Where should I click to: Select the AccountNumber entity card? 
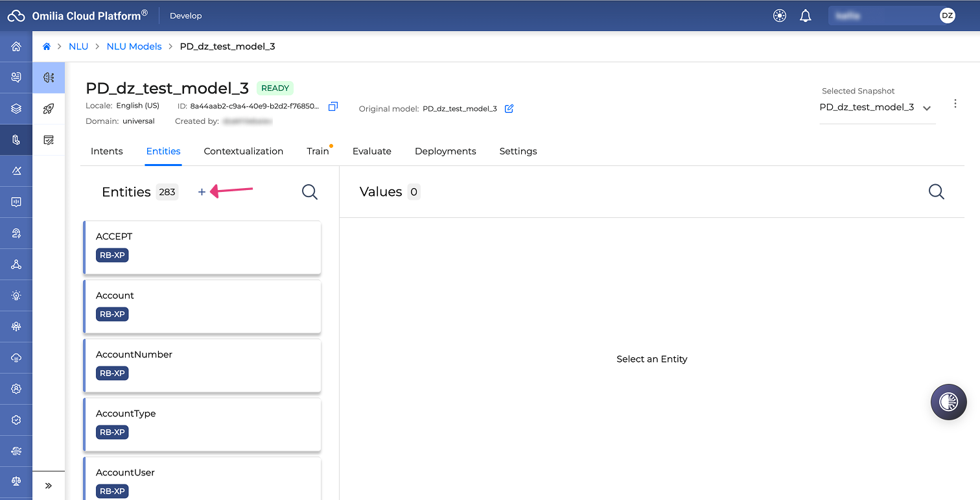click(x=202, y=365)
